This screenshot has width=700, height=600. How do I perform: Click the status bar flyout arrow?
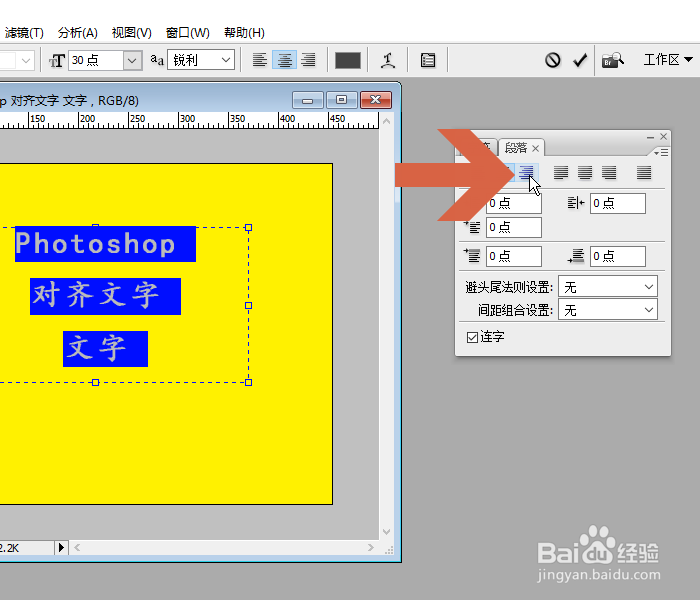tap(61, 547)
